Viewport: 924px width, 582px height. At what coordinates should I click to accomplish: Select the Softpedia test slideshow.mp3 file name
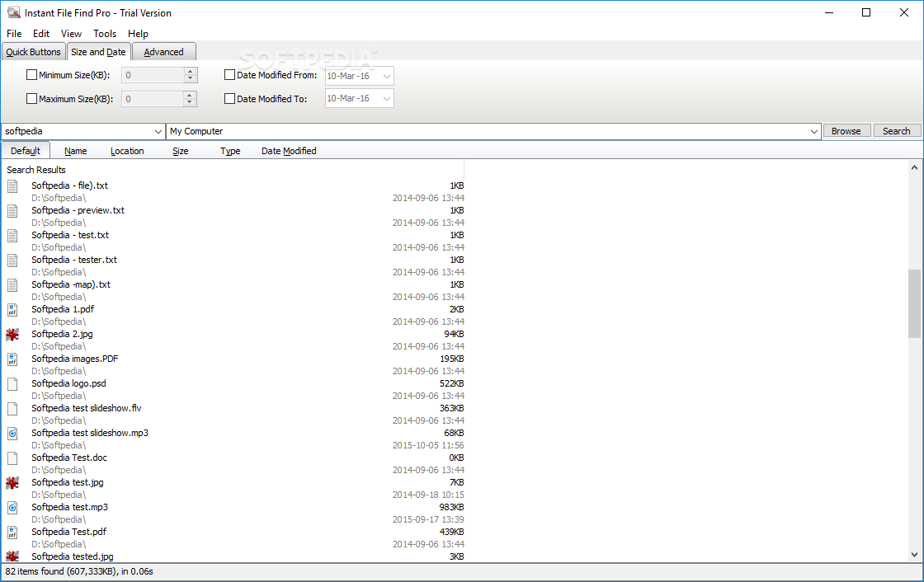[x=90, y=433]
